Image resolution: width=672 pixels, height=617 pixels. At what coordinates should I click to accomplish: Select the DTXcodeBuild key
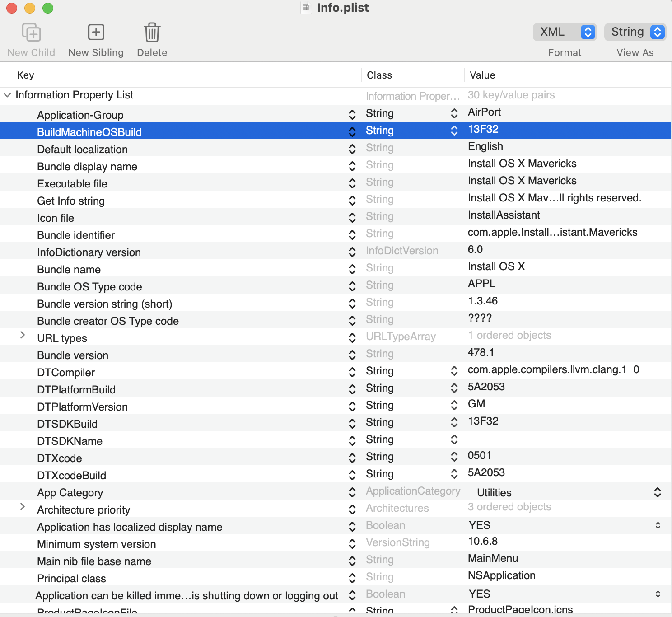(x=72, y=476)
